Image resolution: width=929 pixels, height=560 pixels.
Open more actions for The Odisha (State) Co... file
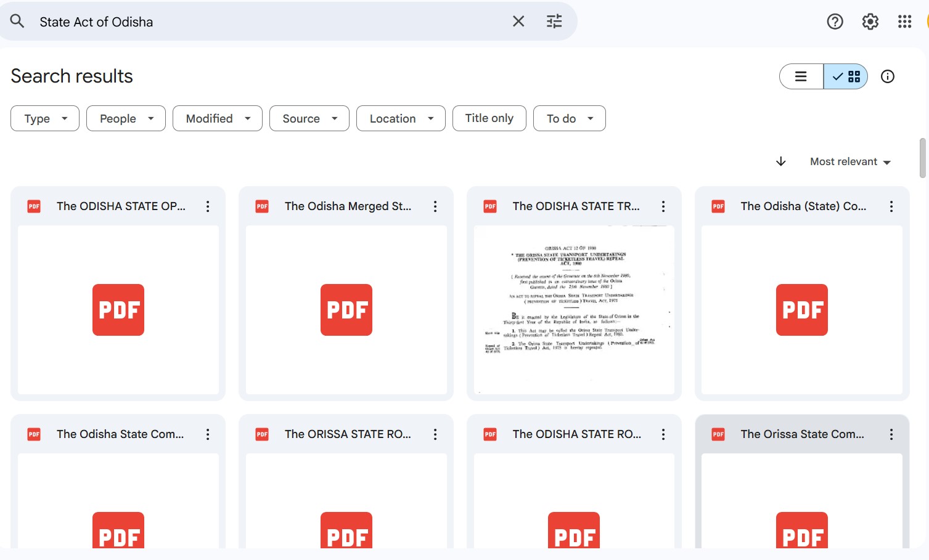891,206
